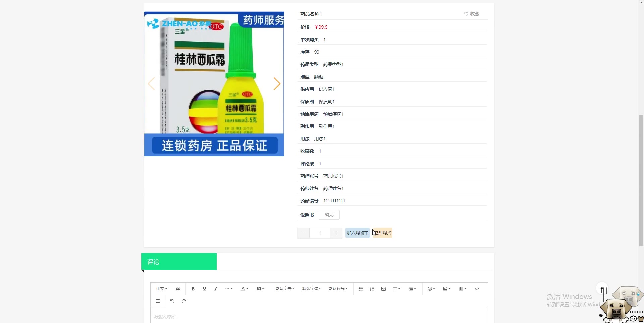Click the product title 药品名称1
Viewport: 644px width, 323px height.
[311, 14]
